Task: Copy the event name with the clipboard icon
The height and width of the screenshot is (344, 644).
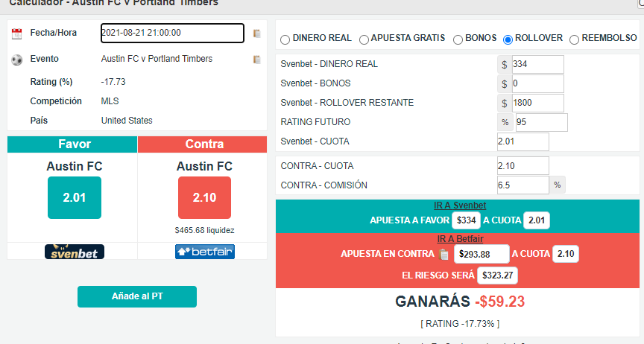Action: pos(256,60)
